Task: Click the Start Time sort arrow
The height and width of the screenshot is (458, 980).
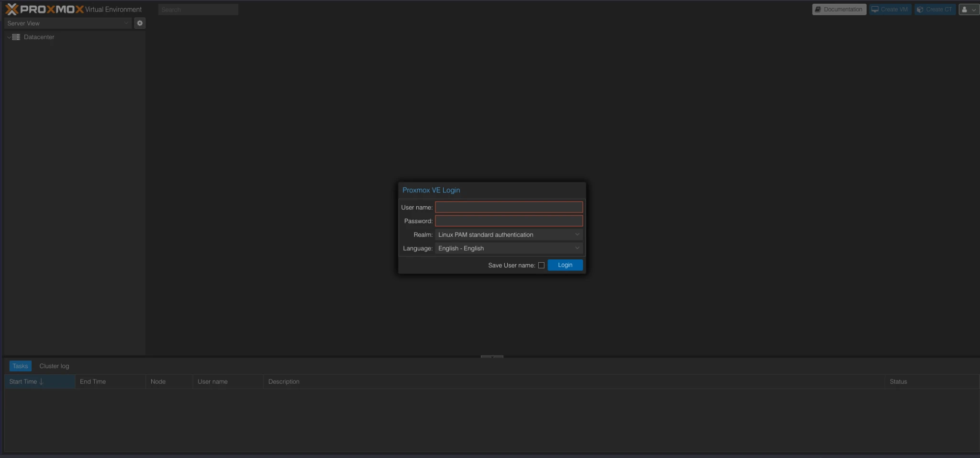Action: (x=42, y=381)
